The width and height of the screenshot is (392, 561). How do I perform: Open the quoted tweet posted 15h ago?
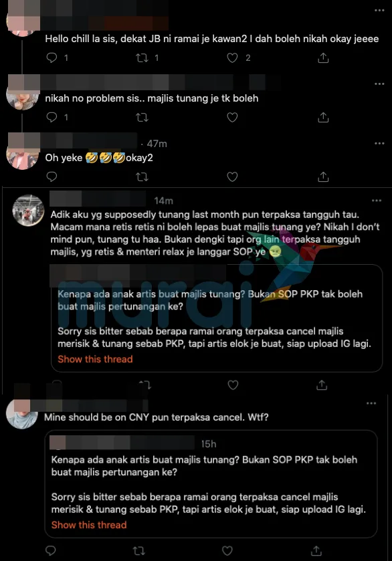coord(211,483)
